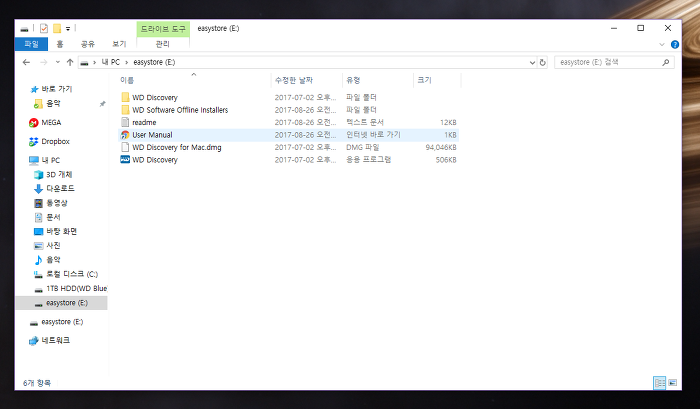Screen dimensions: 700x409
Task: Switch to details view layout button
Action: (x=659, y=383)
